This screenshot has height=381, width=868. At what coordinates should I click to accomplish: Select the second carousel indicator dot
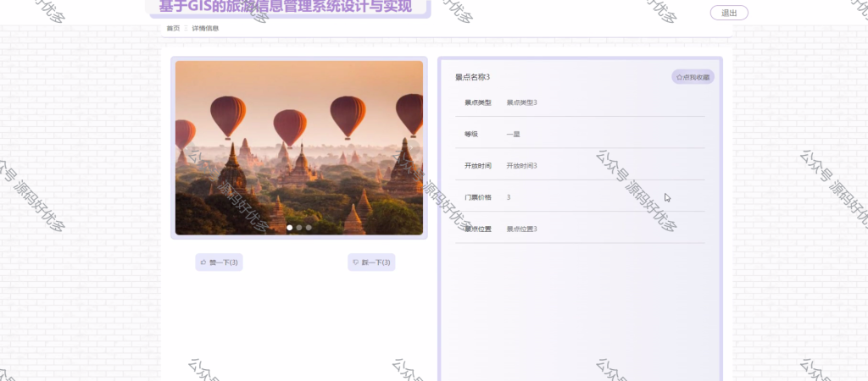[299, 227]
